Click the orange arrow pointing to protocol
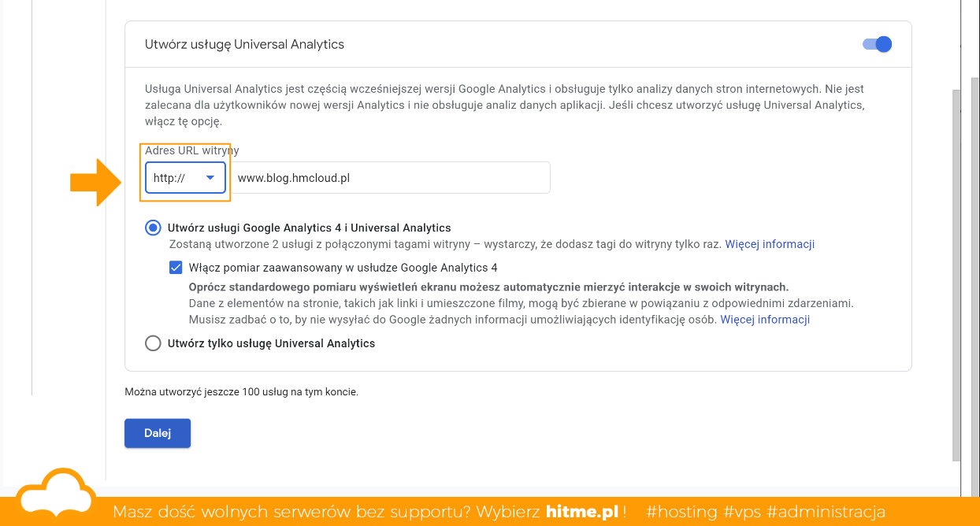Image resolution: width=980 pixels, height=526 pixels. [94, 182]
